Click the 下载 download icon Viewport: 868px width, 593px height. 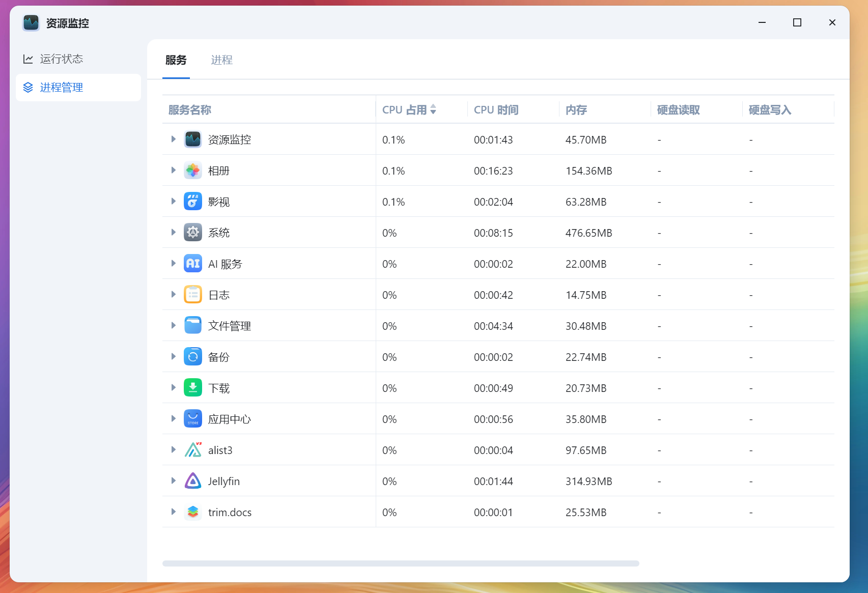[x=193, y=388]
